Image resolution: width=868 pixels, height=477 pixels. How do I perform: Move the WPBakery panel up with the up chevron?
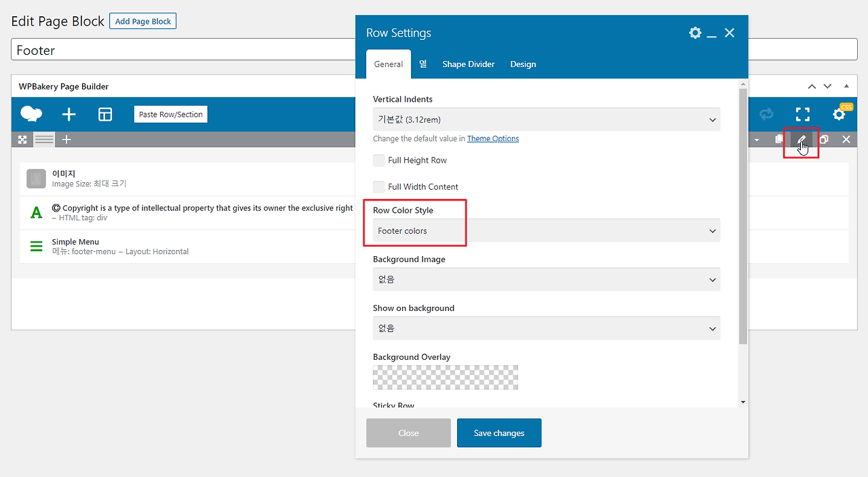812,86
